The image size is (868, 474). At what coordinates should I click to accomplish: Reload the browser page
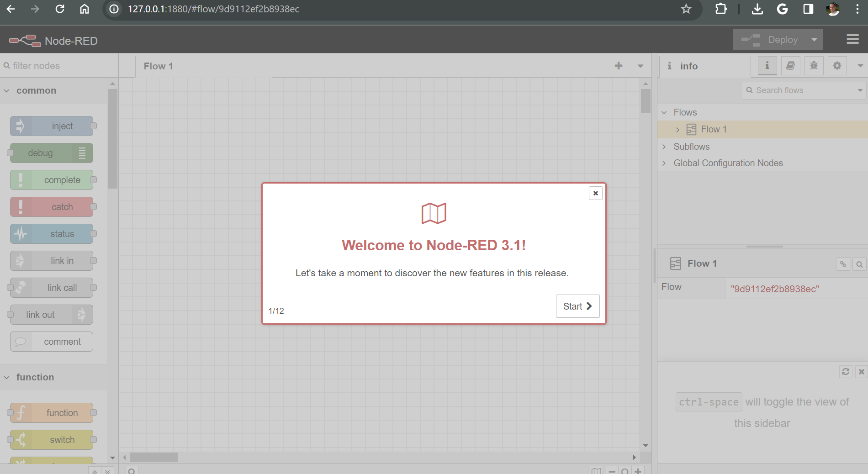point(60,9)
